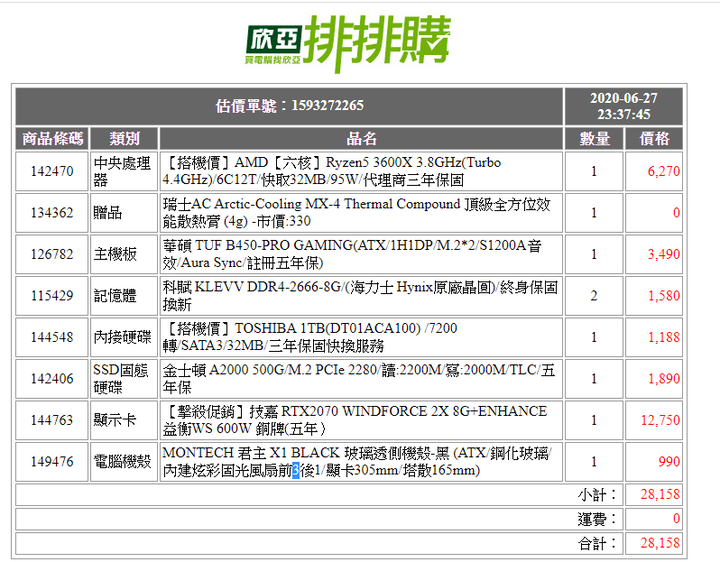
Task: Click the 記憶體 category cell
Action: coord(124,295)
